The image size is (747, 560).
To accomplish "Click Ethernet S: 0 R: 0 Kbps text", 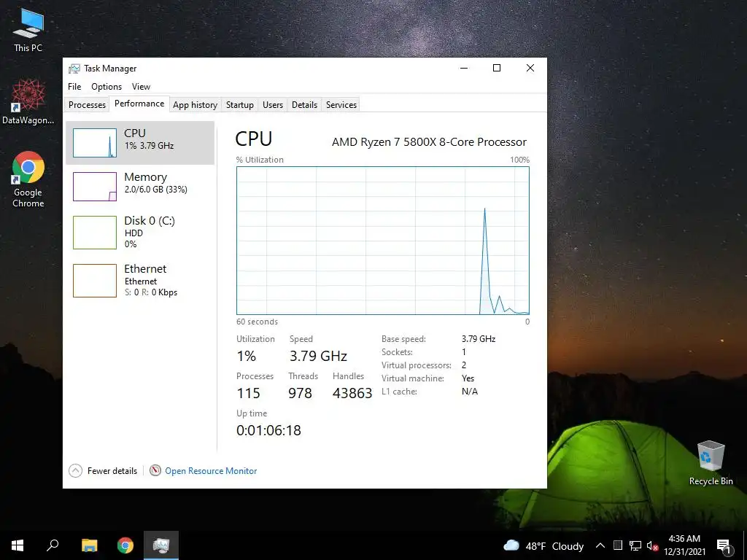I will coord(151,292).
